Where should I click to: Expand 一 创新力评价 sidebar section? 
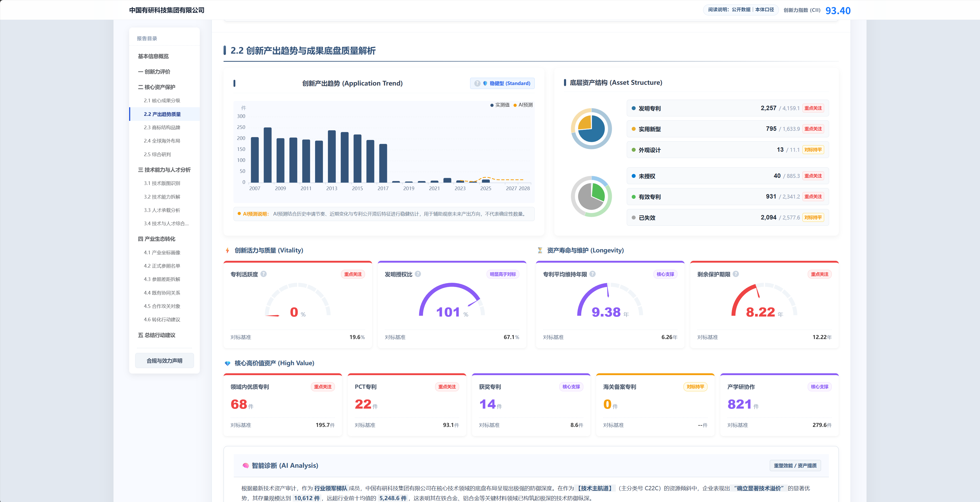tap(154, 72)
